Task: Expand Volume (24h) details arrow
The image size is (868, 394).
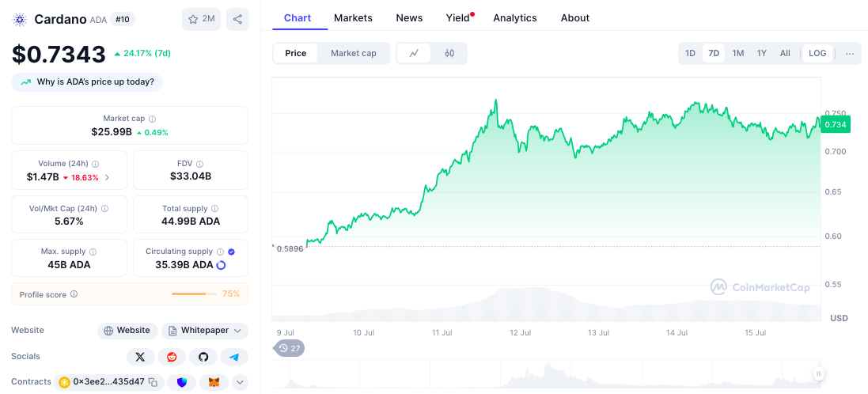Action: 107,178
